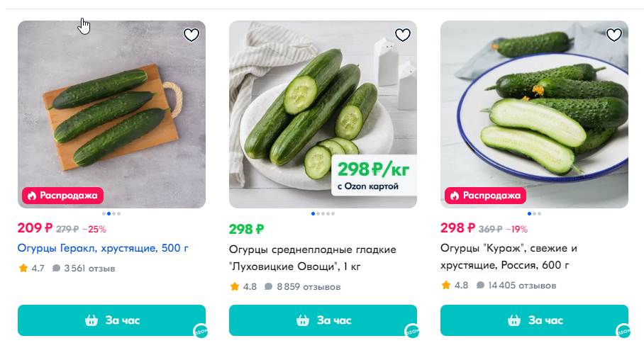Click the review bubble icon by 14 405 отзывов
Image resolution: width=644 pixels, height=348 pixels.
click(480, 286)
